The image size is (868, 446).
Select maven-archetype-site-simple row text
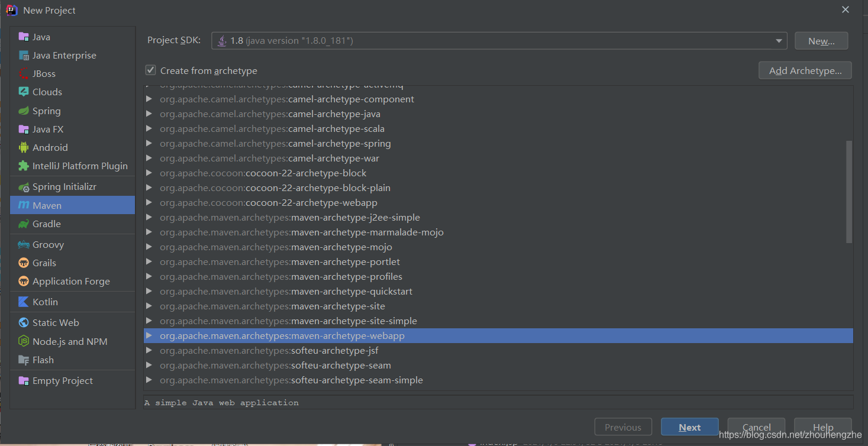(x=288, y=321)
